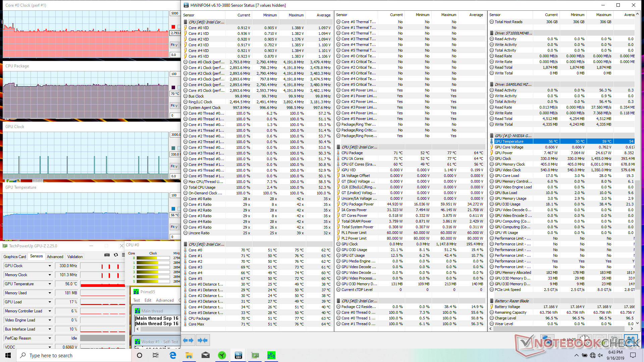The image size is (644, 362).
Task: Click the red color swatch on Core #0 Clock graph
Action: tap(173, 27)
